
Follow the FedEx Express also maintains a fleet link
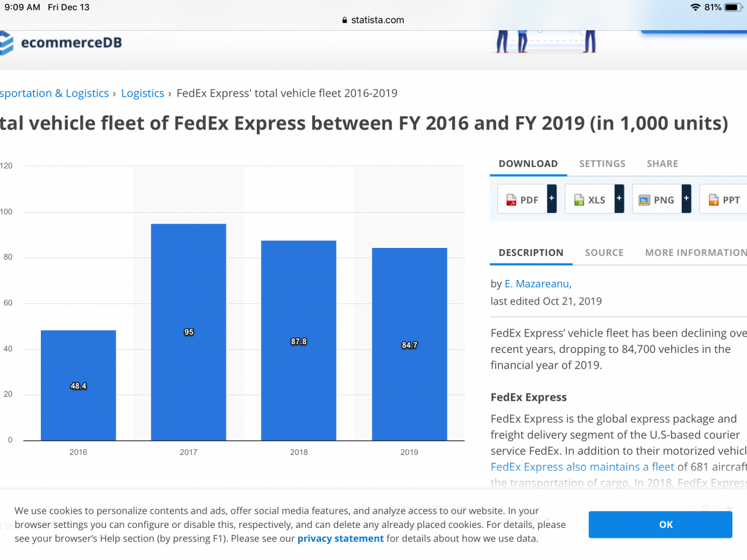pyautogui.click(x=582, y=467)
